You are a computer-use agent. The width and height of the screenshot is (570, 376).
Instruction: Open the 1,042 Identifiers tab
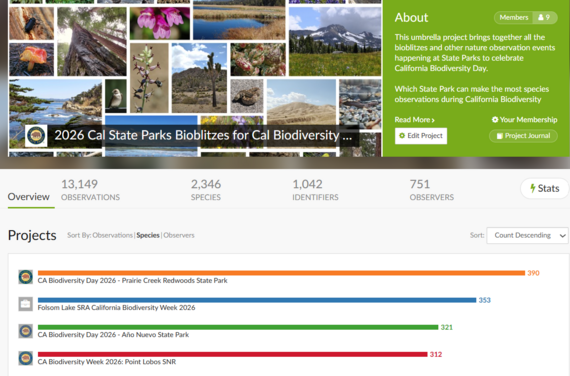[x=315, y=190]
